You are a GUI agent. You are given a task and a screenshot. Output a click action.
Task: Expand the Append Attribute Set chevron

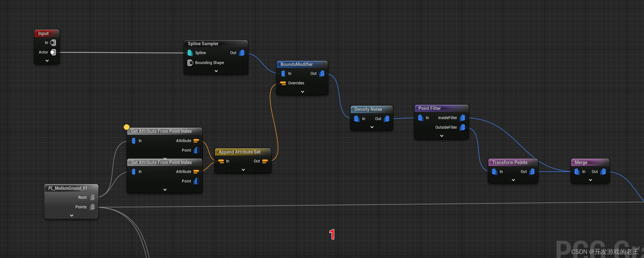(x=243, y=170)
